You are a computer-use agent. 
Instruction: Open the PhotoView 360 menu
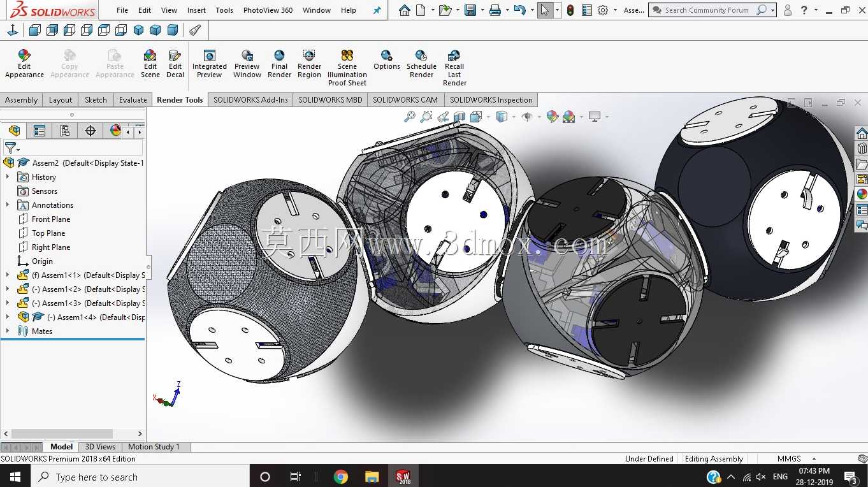click(268, 10)
